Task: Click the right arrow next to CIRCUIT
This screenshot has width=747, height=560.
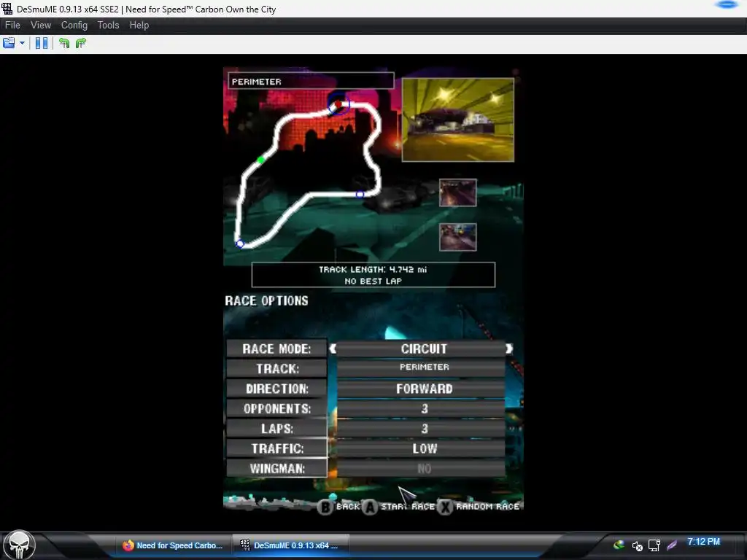Action: click(509, 349)
